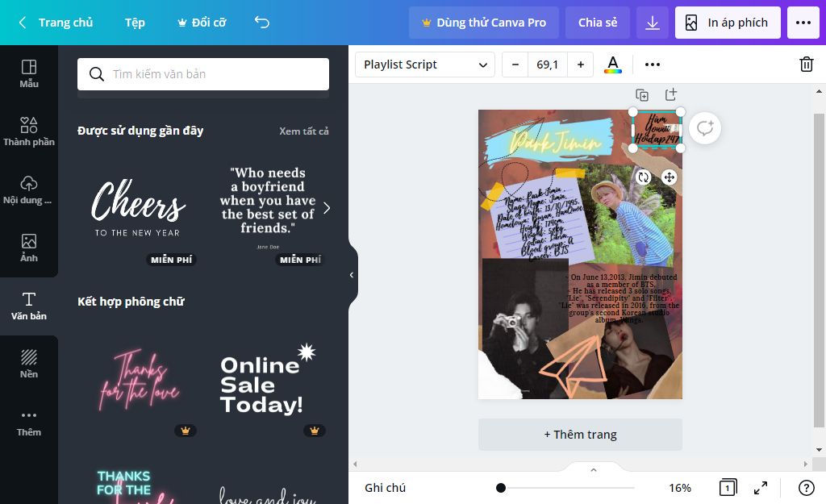Open the Mẫu templates tab
Viewport: 826px width, 504px height.
click(29, 73)
